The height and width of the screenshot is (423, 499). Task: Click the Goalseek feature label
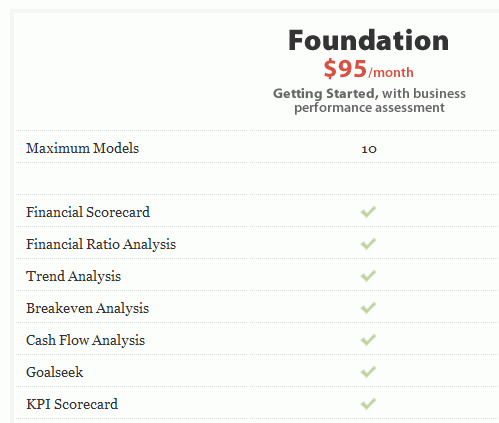tap(55, 372)
